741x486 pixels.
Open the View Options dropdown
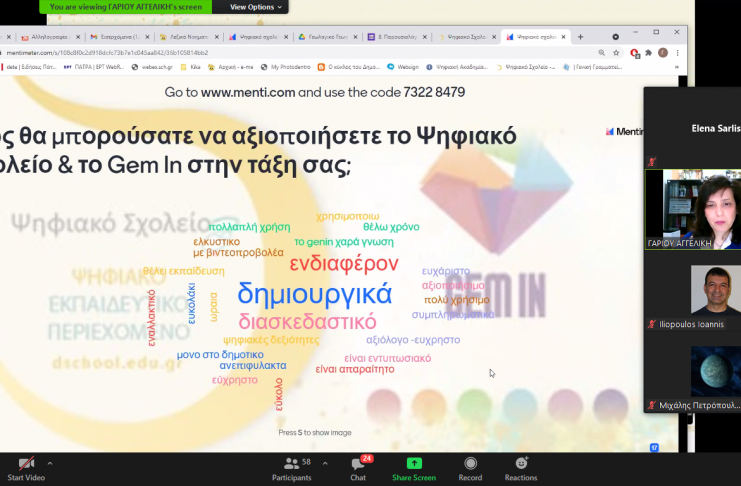(x=256, y=7)
